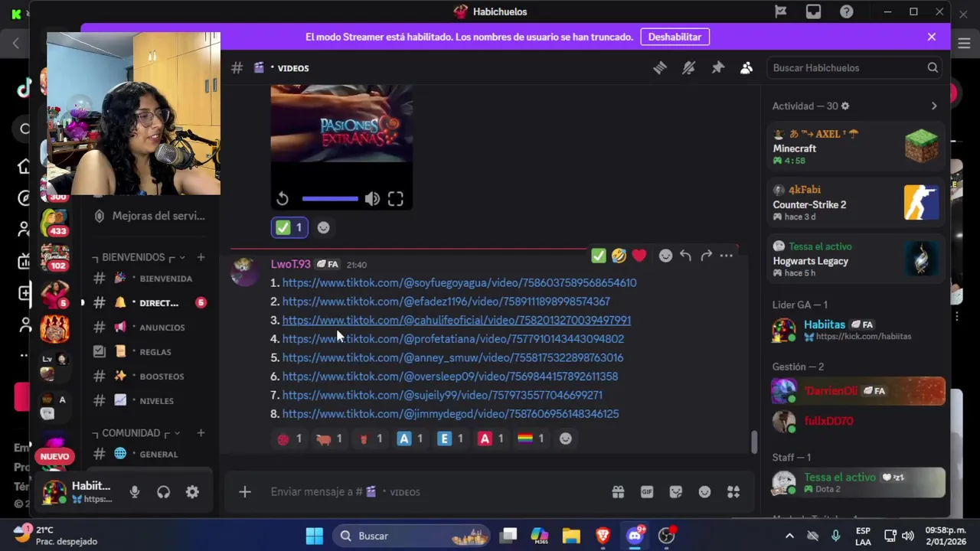
Task: Create channel in COMUNIDAD category
Action: click(x=201, y=433)
